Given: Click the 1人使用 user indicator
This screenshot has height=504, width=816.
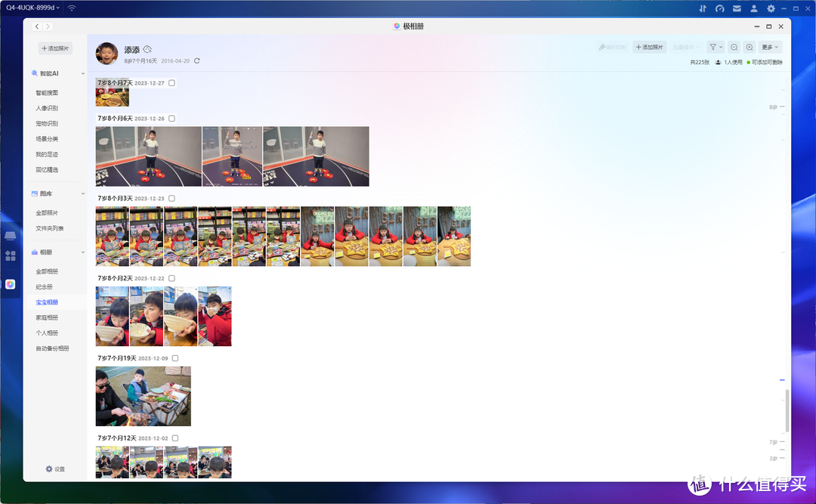Looking at the screenshot, I should pos(728,63).
